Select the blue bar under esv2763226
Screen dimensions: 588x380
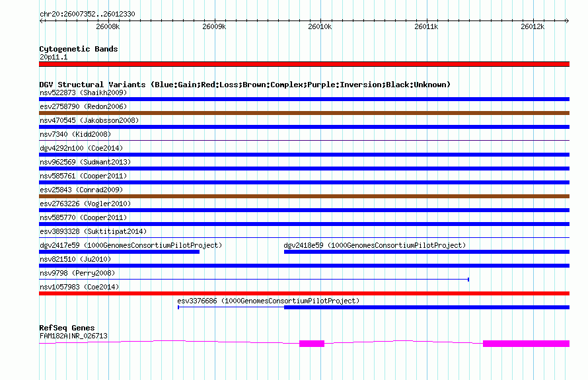coord(304,210)
